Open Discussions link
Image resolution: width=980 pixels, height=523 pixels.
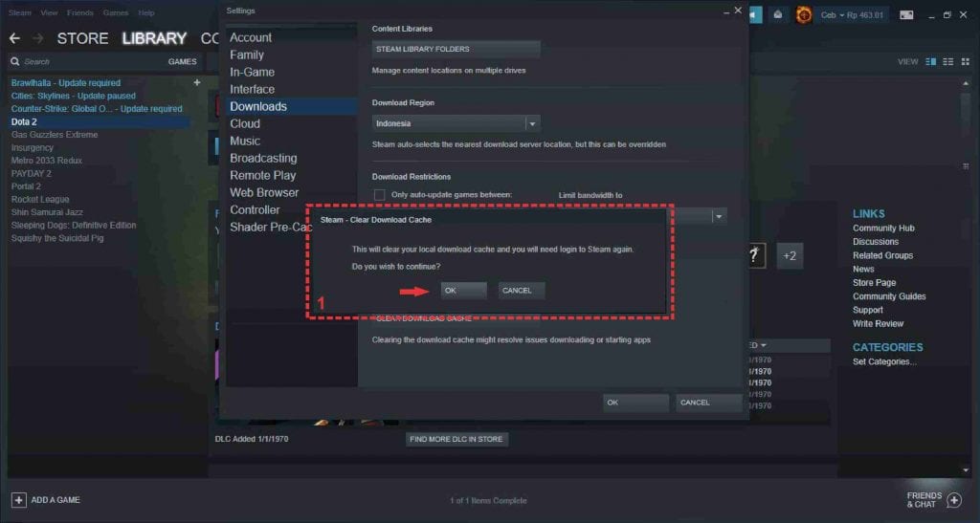[x=875, y=242]
